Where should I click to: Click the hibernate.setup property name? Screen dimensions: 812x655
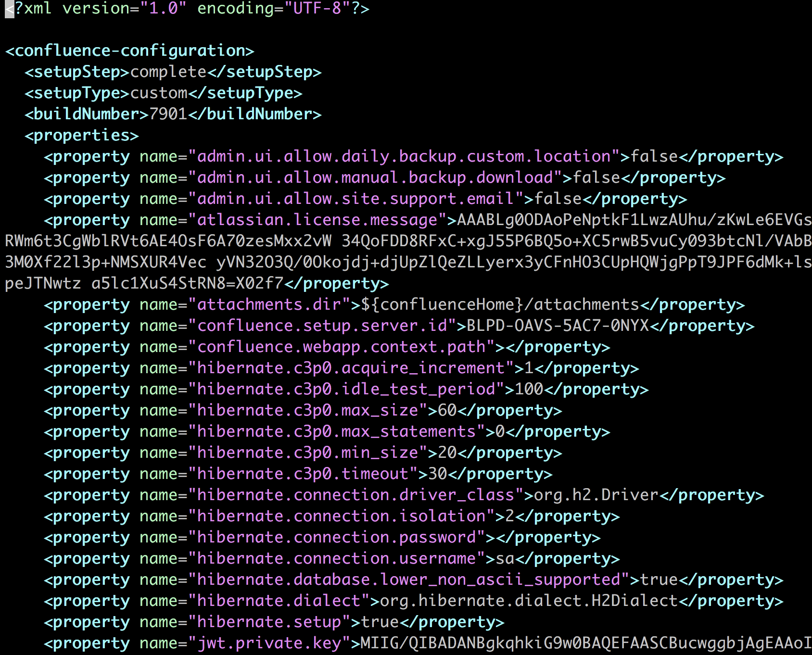[269, 622]
